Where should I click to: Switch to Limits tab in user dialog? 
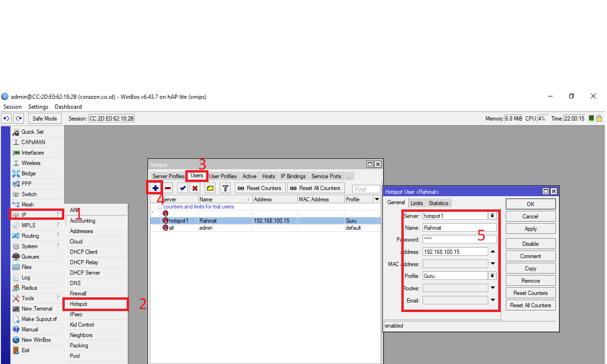417,203
